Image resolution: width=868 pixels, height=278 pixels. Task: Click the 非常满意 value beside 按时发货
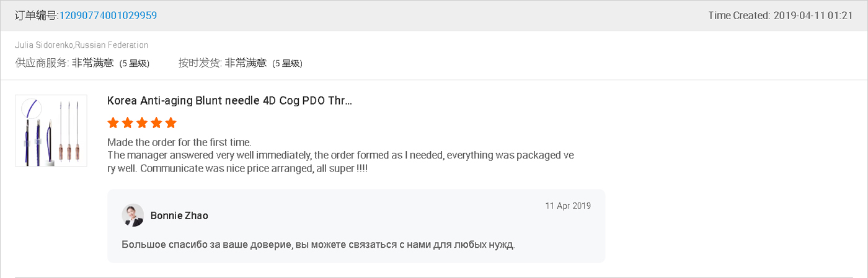(246, 63)
